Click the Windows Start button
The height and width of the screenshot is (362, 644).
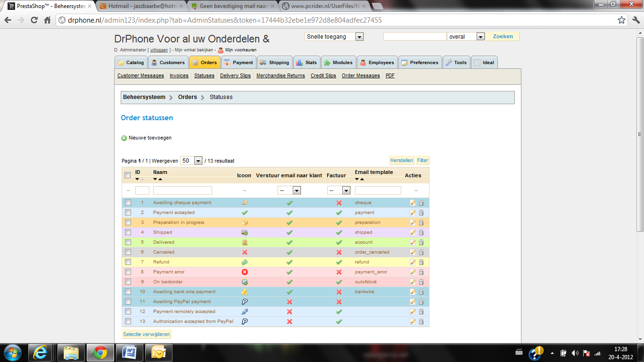click(x=12, y=353)
